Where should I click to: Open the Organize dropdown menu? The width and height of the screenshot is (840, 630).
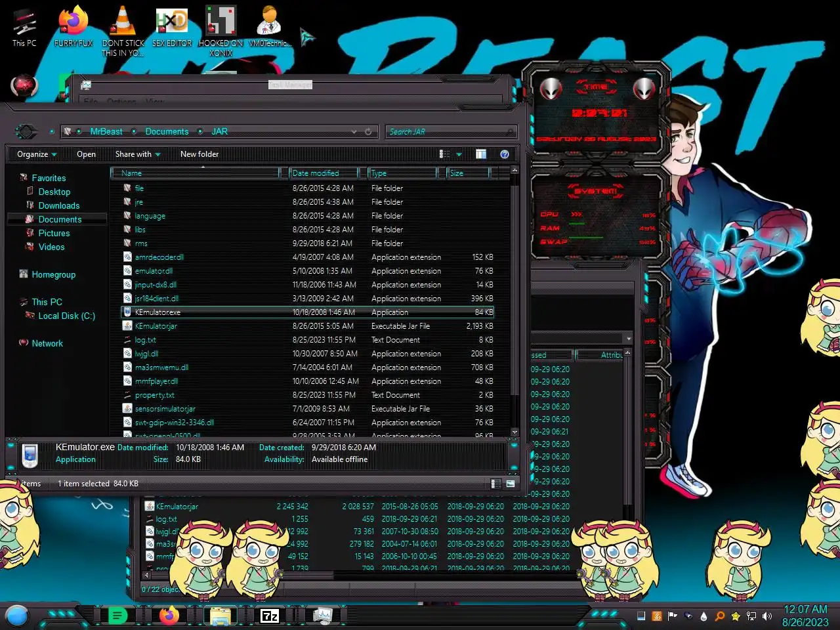pyautogui.click(x=37, y=154)
